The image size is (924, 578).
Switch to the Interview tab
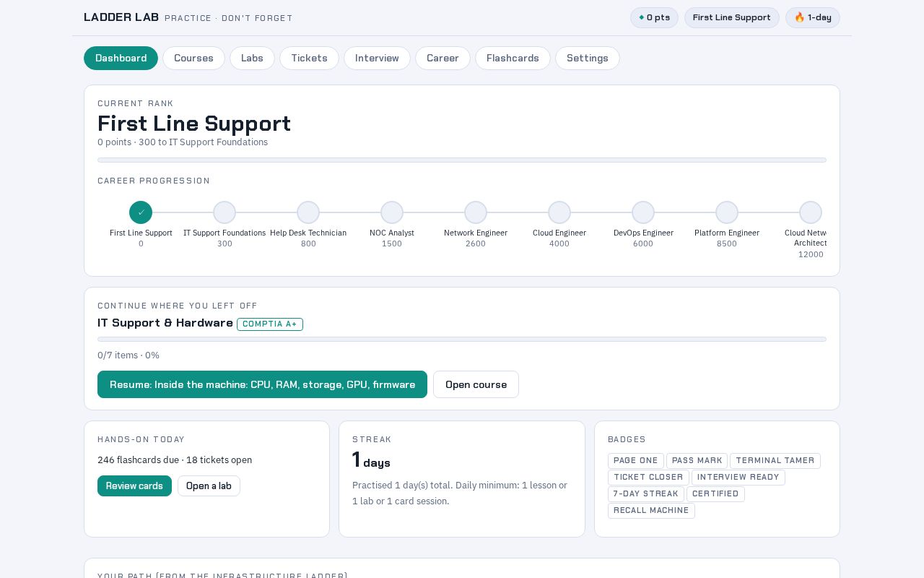[377, 58]
